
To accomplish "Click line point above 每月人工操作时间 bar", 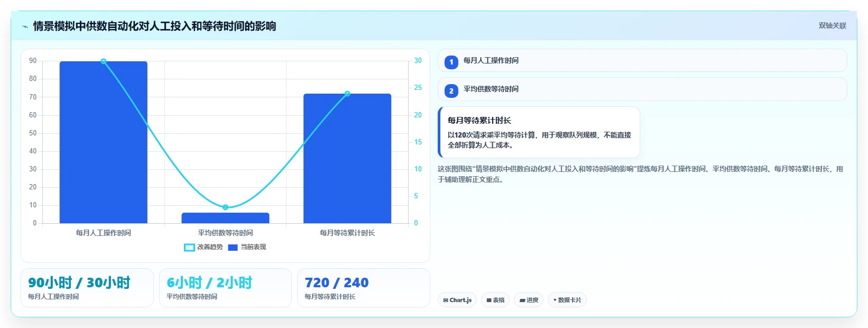I will pyautogui.click(x=104, y=61).
